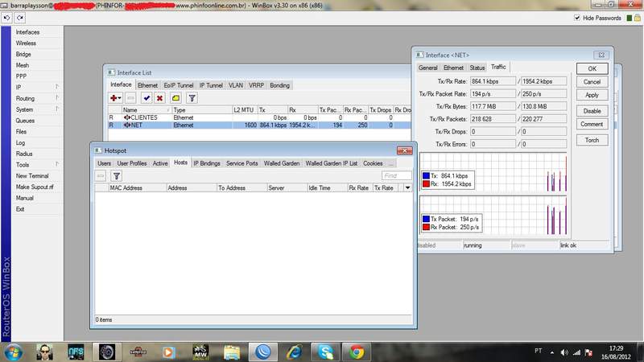The width and height of the screenshot is (644, 362).
Task: Open Log in the sidebar menu
Action: pyautogui.click(x=21, y=143)
